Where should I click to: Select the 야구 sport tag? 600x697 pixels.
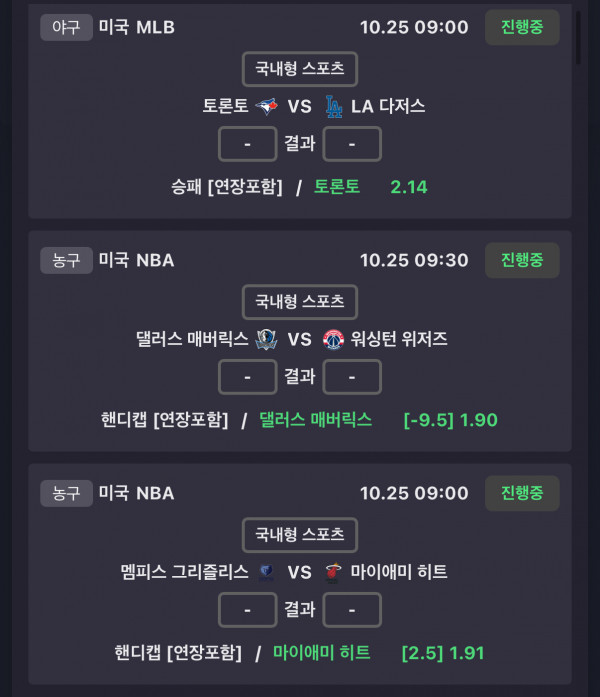pyautogui.click(x=66, y=27)
